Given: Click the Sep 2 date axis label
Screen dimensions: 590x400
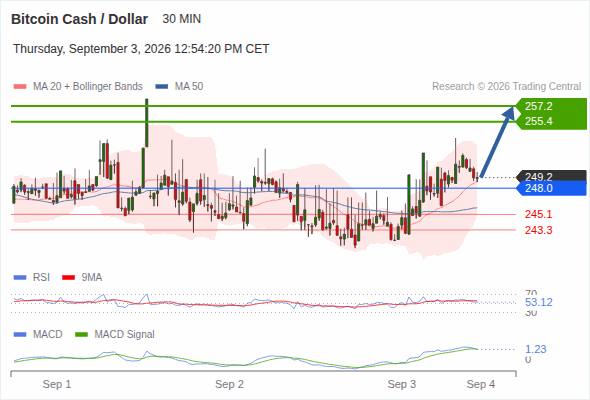Looking at the screenshot, I should point(230,384).
